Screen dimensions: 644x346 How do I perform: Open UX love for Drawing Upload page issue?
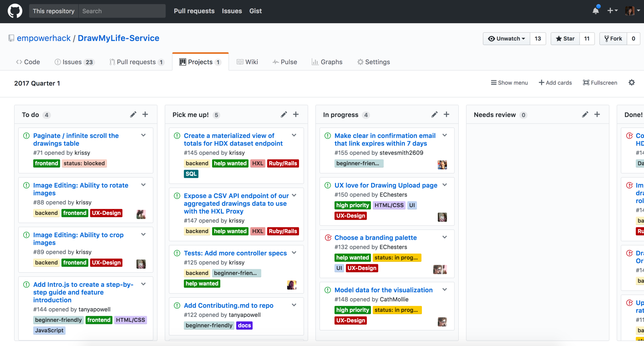tap(386, 185)
